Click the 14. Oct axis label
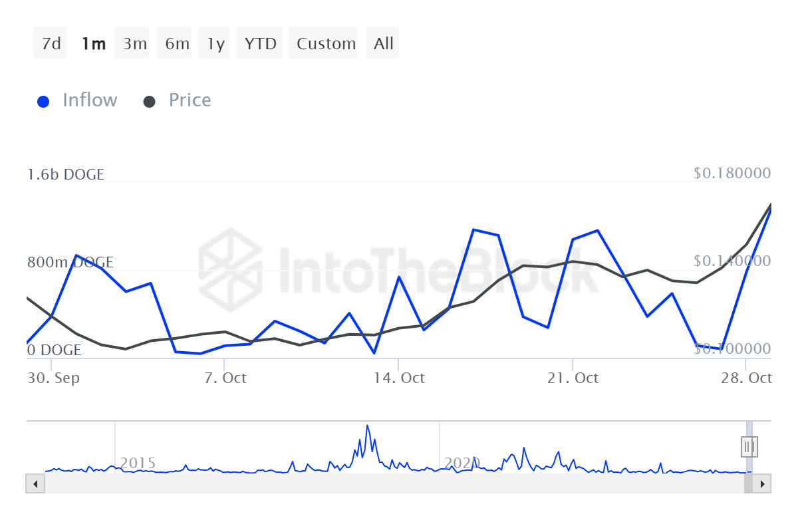 (399, 378)
